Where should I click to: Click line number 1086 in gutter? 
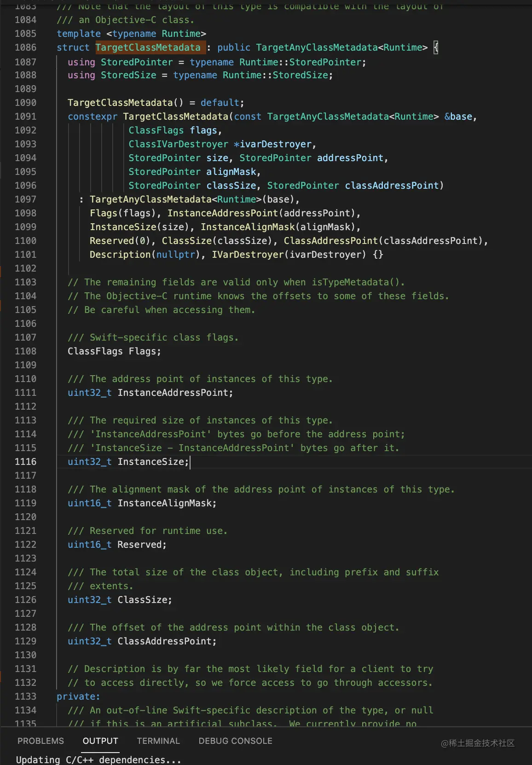(x=25, y=47)
